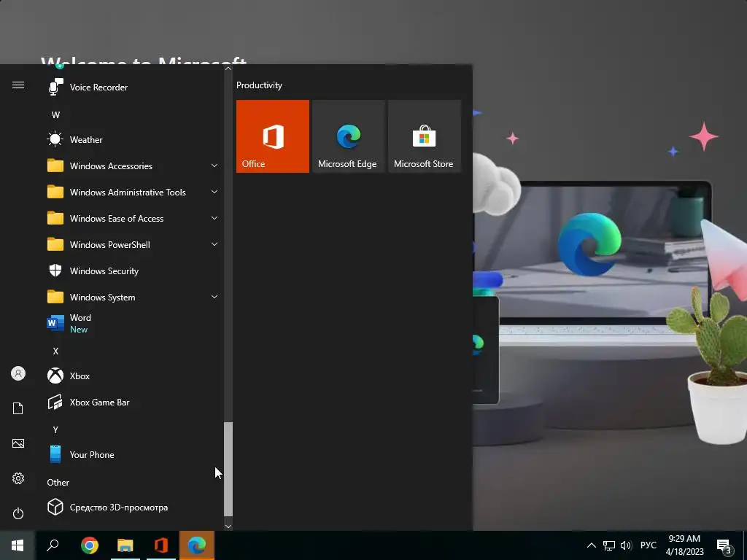Click the Windows Security shield icon
747x560 pixels.
[55, 271]
